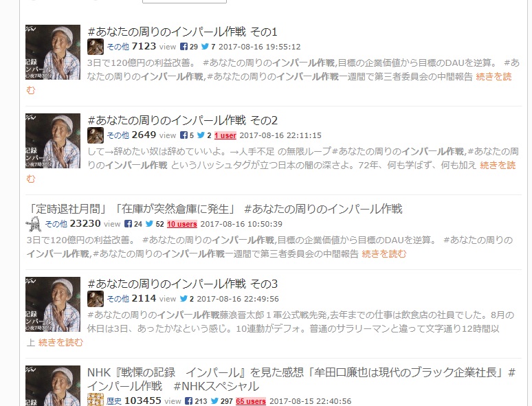Image resolution: width=532 pixels, height=406 pixels.
Task: Click cartoon author avatar on 定時退社月間 entry
Action: (34, 224)
